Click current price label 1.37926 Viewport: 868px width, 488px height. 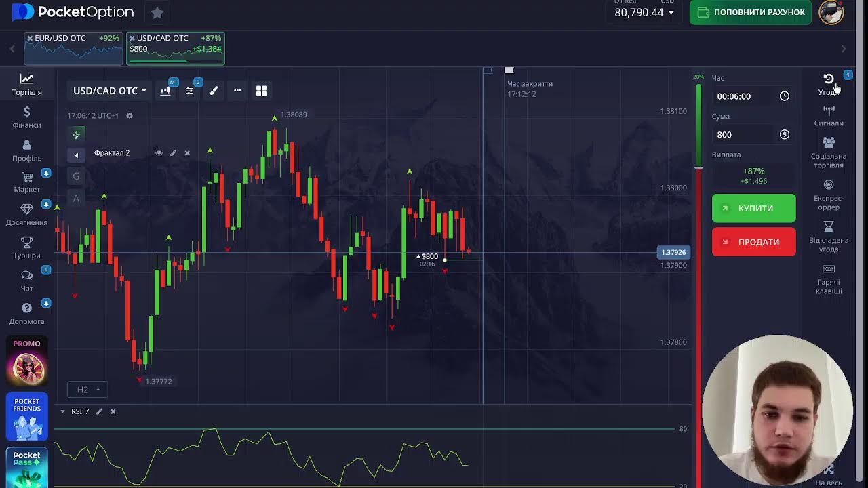click(673, 252)
